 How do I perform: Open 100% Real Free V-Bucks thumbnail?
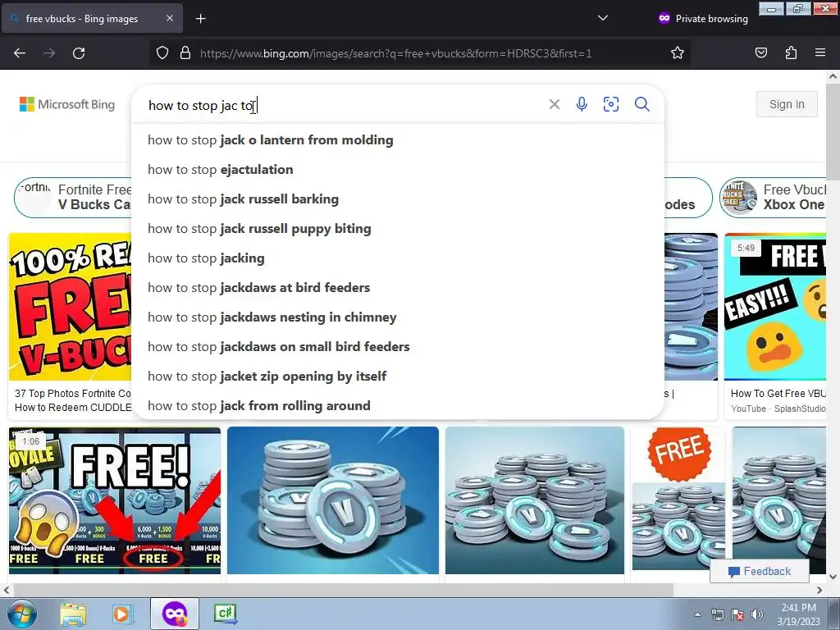[71, 307]
